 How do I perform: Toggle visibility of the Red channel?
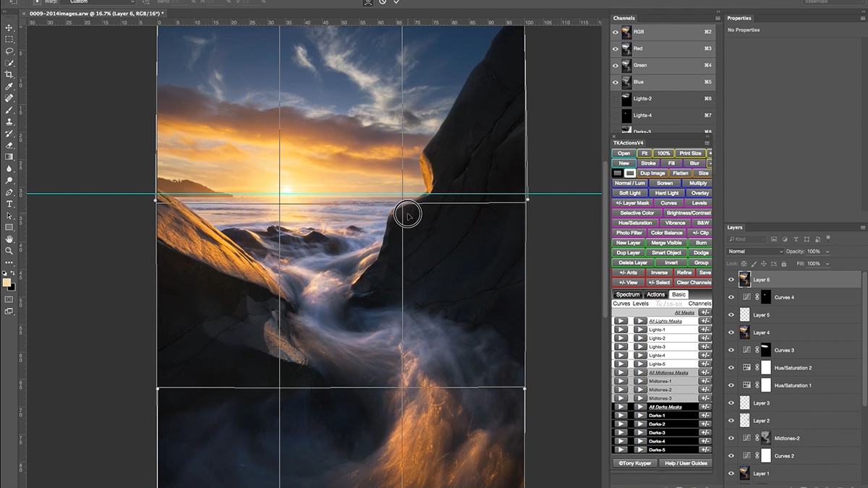pos(616,48)
